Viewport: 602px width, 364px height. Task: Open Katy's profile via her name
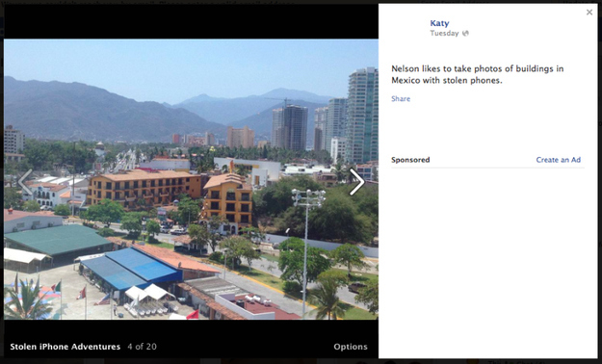click(439, 23)
